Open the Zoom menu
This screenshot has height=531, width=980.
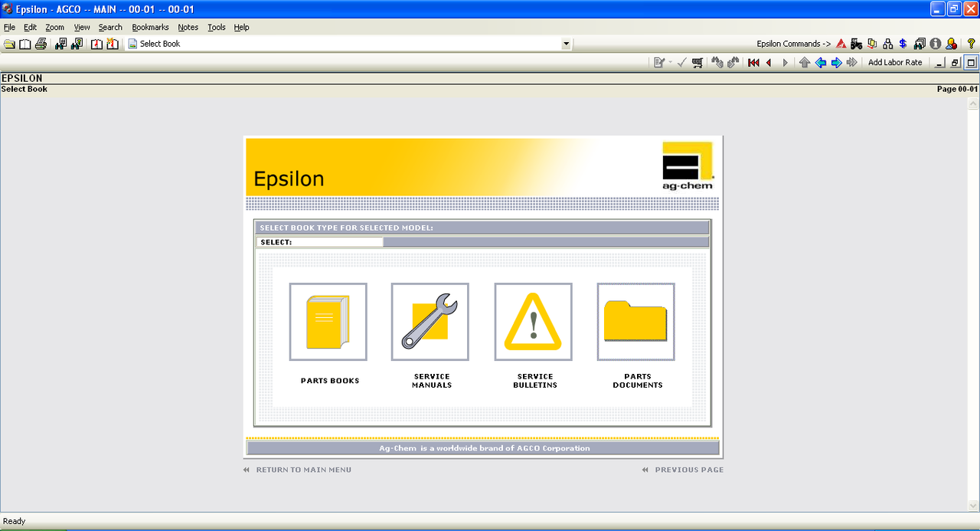[x=54, y=27]
